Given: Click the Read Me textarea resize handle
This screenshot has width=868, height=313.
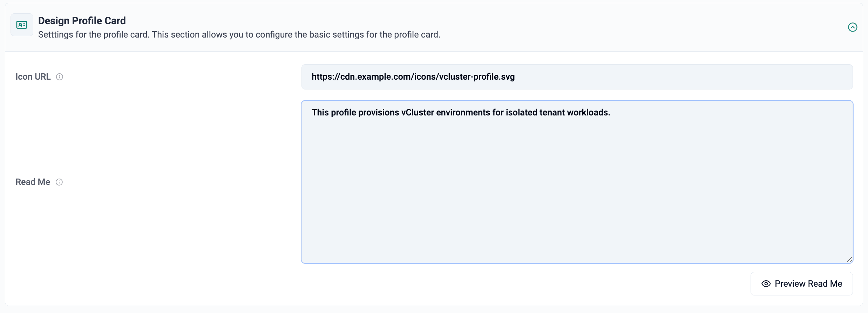Looking at the screenshot, I should click(849, 260).
